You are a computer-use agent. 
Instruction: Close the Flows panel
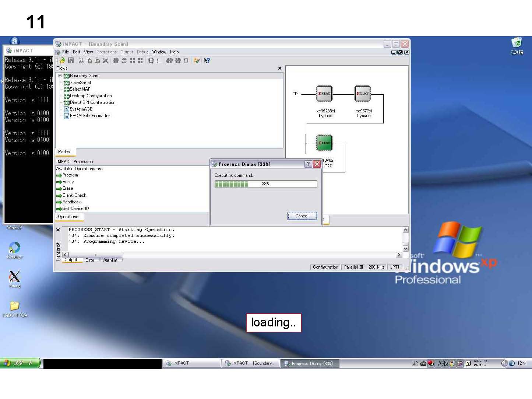click(280, 68)
